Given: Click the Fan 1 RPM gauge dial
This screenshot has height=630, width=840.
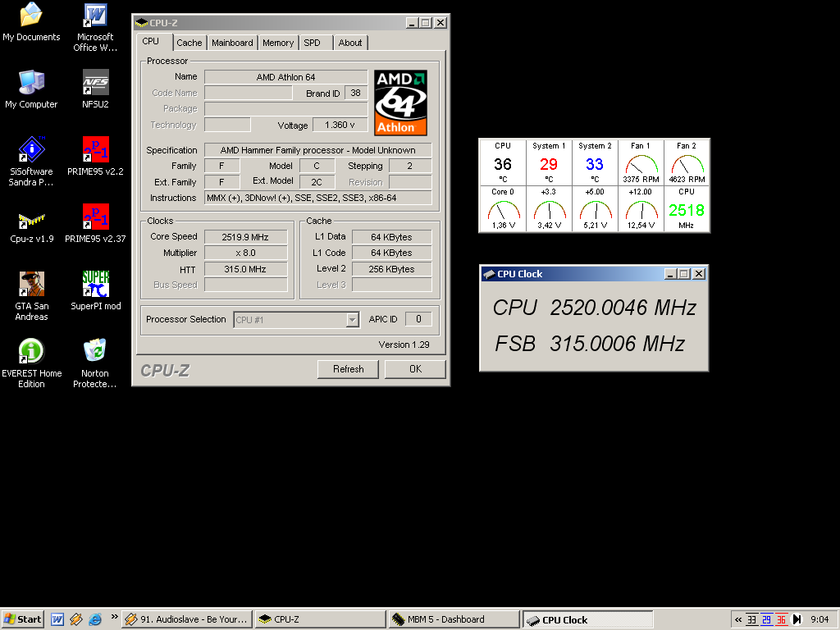Looking at the screenshot, I should point(641,166).
